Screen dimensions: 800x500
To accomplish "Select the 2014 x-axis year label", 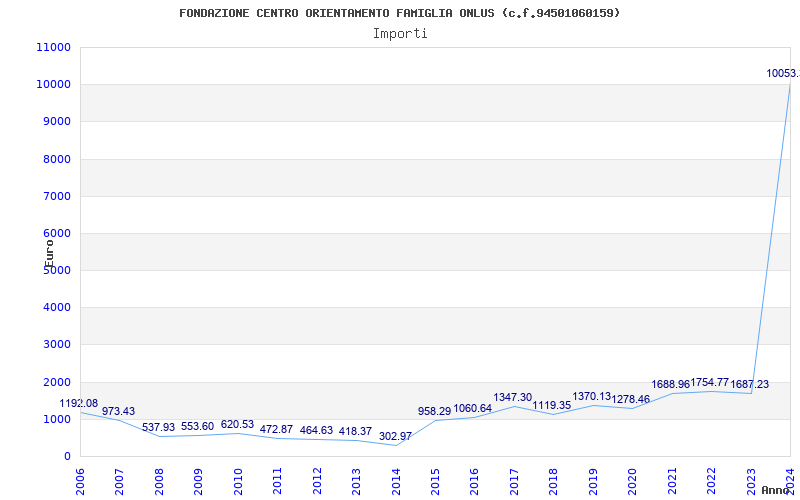I will pos(396,481).
